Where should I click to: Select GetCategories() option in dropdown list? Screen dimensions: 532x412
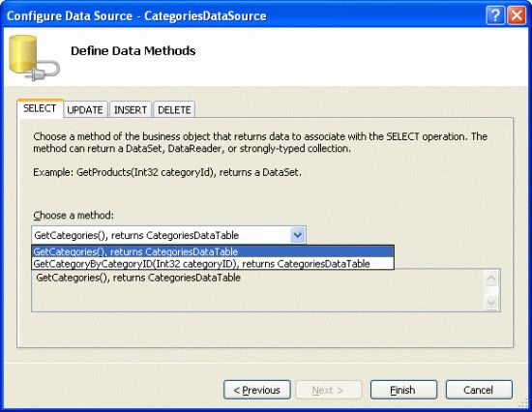(x=213, y=251)
